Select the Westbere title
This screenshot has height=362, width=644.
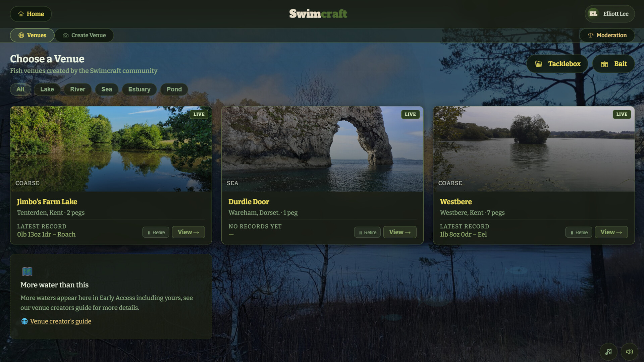click(455, 201)
